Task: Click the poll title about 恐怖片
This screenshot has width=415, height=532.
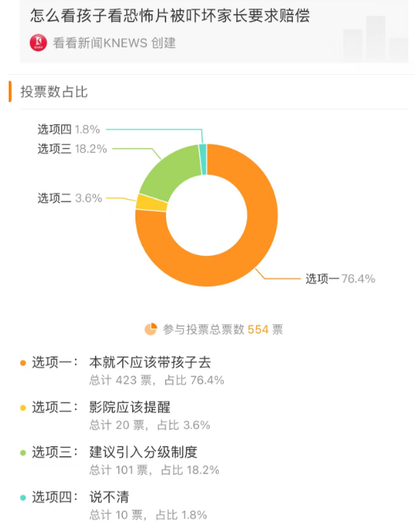Action: (170, 16)
